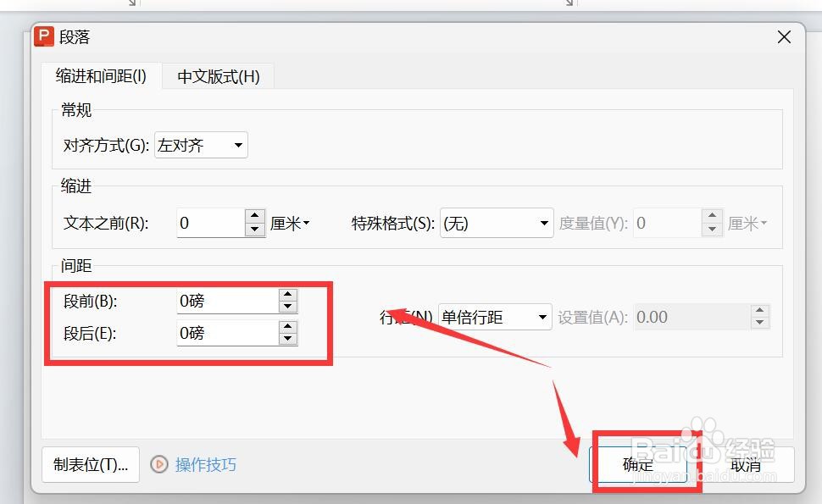Click the play icon beside 操作技巧
822x504 pixels.
[159, 464]
